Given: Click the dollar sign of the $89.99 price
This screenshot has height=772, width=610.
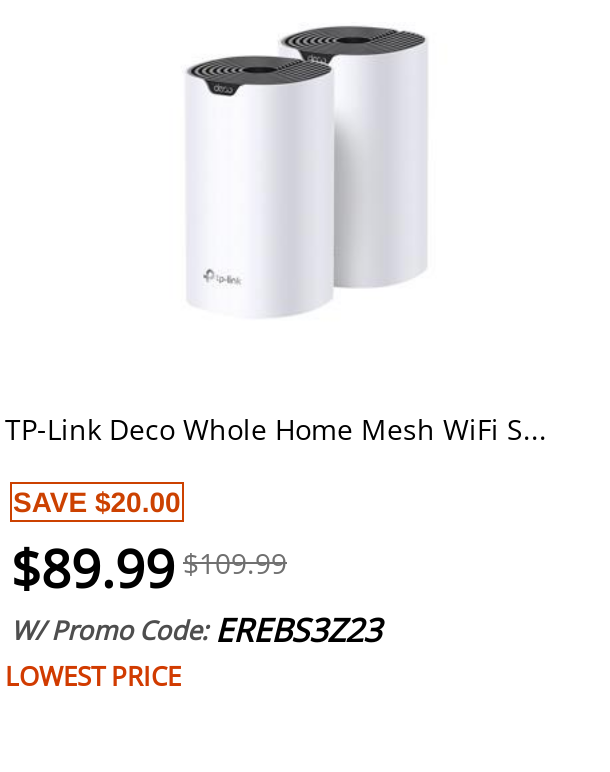Looking at the screenshot, I should pyautogui.click(x=26, y=569).
